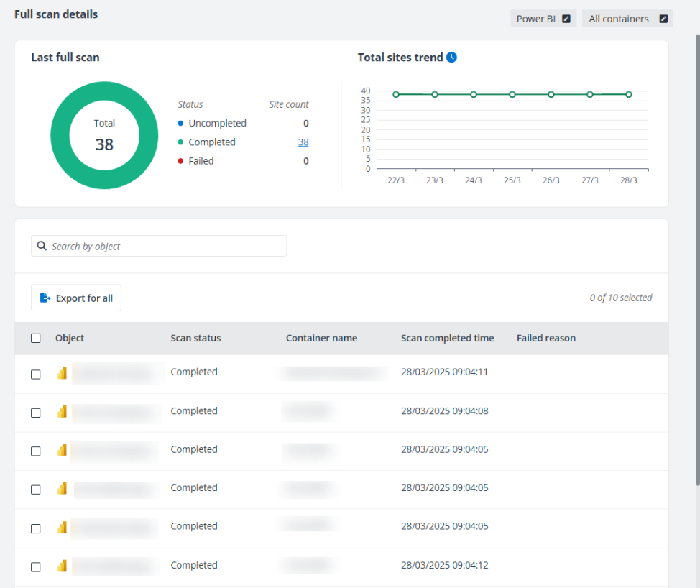
Task: Click the open-in-new icon beside All containers
Action: point(662,18)
